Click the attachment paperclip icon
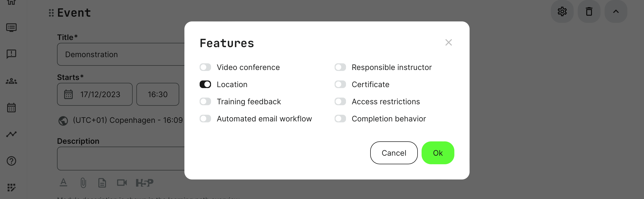The height and width of the screenshot is (199, 644). point(83,183)
